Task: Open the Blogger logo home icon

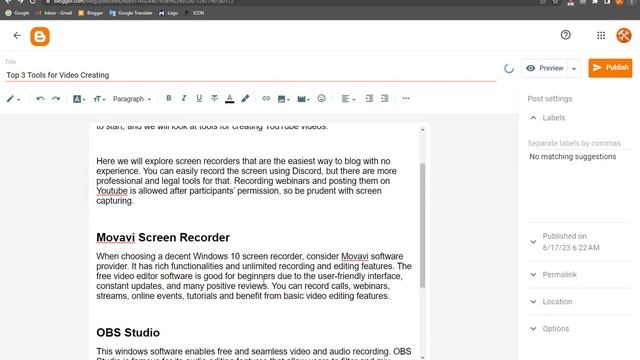Action: (40, 37)
